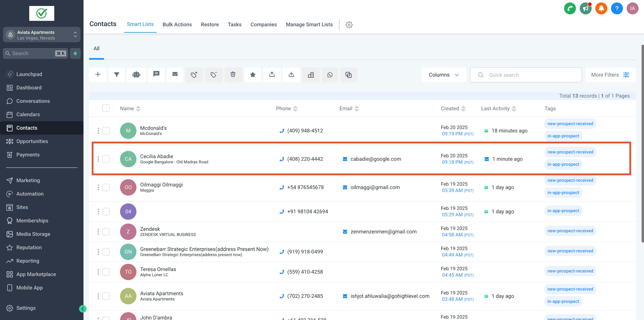Open the Companies tab

click(x=264, y=25)
